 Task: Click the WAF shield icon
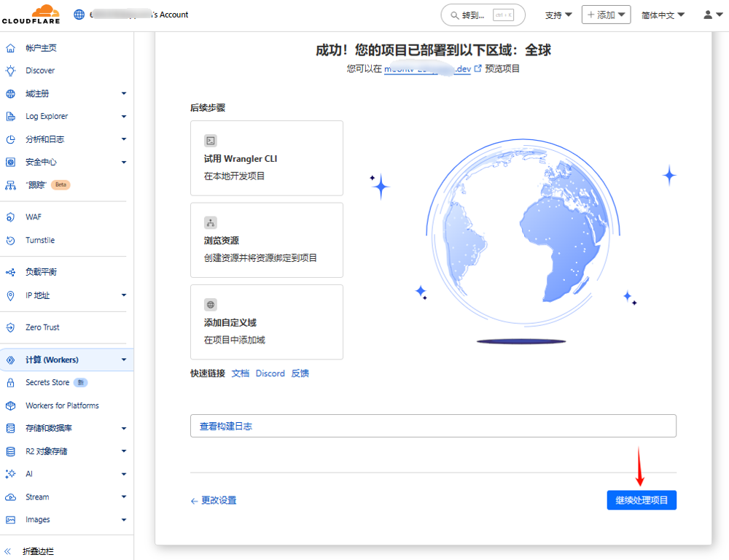tap(10, 217)
